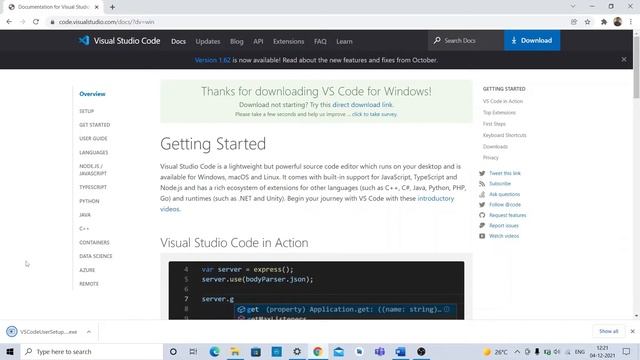The image size is (640, 360).
Task: Expand GET STARTED section in sidebar
Action: (95, 125)
